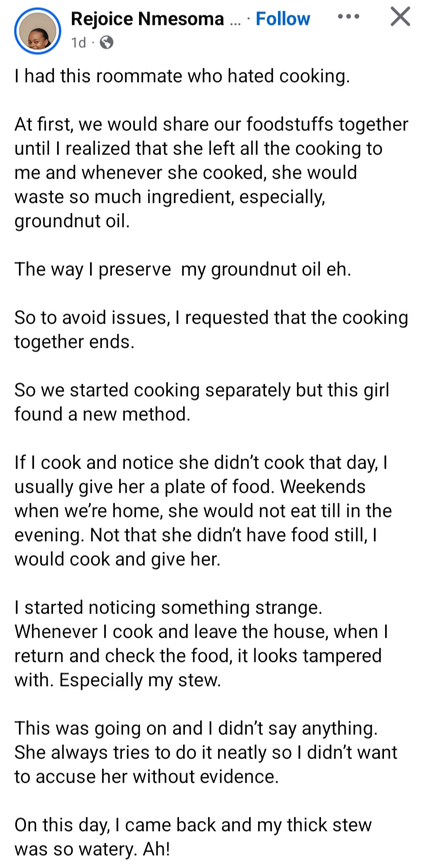Click the text 'groundnut oil.' ending the second paragraph
This screenshot has width=424, height=868.
(71, 221)
